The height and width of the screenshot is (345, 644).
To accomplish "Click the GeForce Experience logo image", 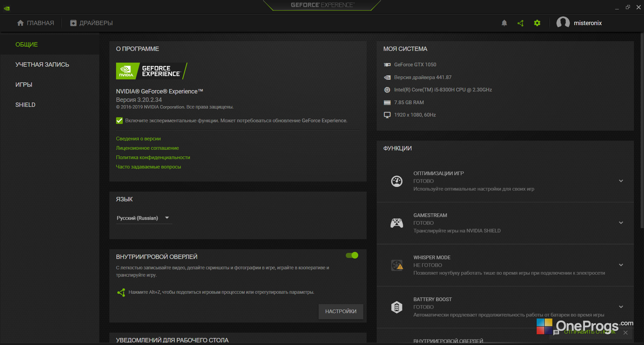I will click(x=152, y=71).
